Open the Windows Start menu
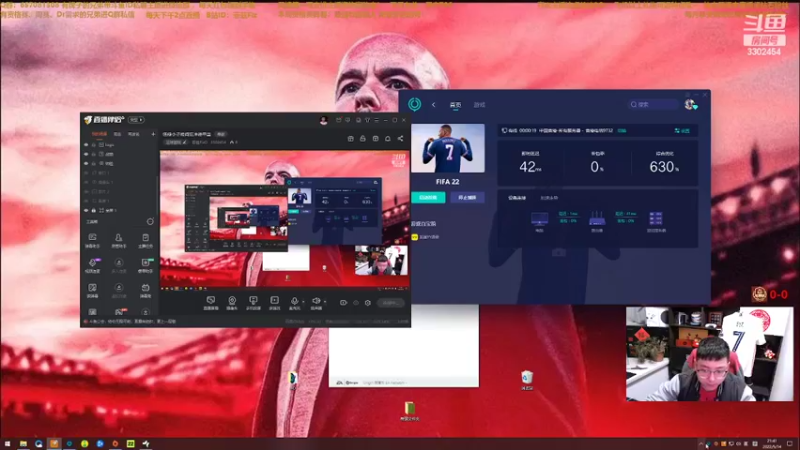Image resolution: width=800 pixels, height=450 pixels. pos(7,444)
